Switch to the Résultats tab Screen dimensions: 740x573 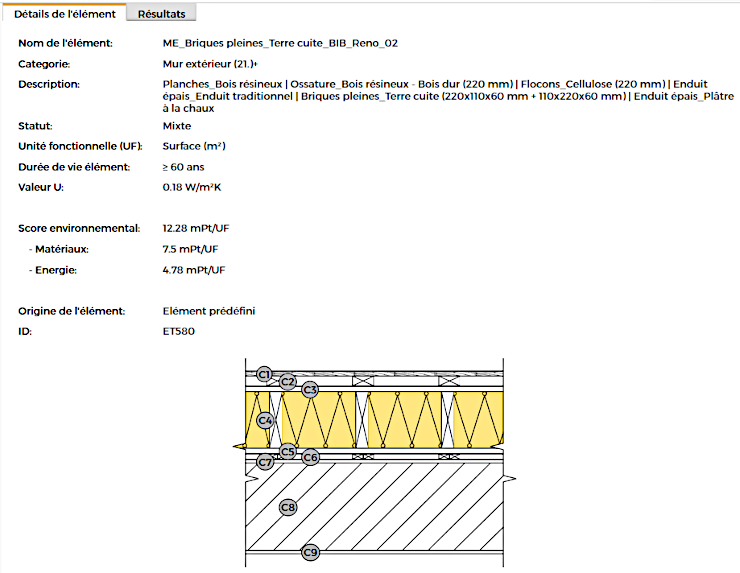[161, 14]
